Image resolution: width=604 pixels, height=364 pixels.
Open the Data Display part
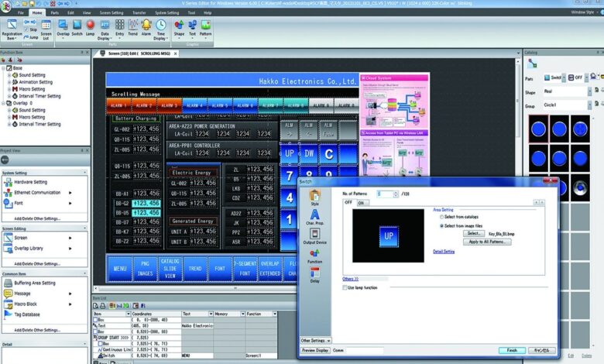coord(105,30)
